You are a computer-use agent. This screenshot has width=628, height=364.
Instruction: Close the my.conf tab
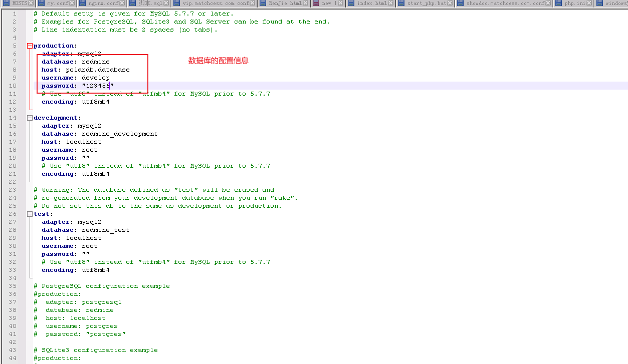coord(72,4)
